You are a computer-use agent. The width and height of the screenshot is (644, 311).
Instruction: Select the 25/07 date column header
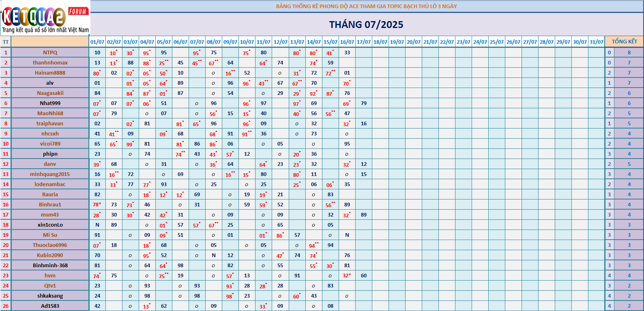tap(497, 42)
